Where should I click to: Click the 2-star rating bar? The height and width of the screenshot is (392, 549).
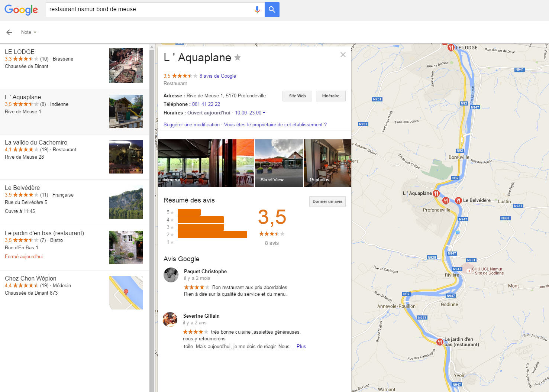click(212, 234)
